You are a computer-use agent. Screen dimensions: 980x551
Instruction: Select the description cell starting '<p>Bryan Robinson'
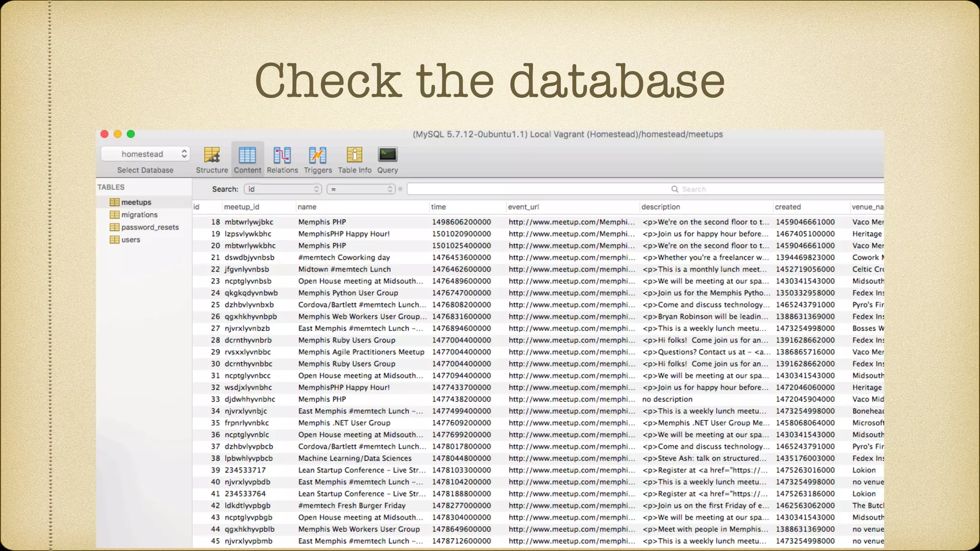(705, 317)
